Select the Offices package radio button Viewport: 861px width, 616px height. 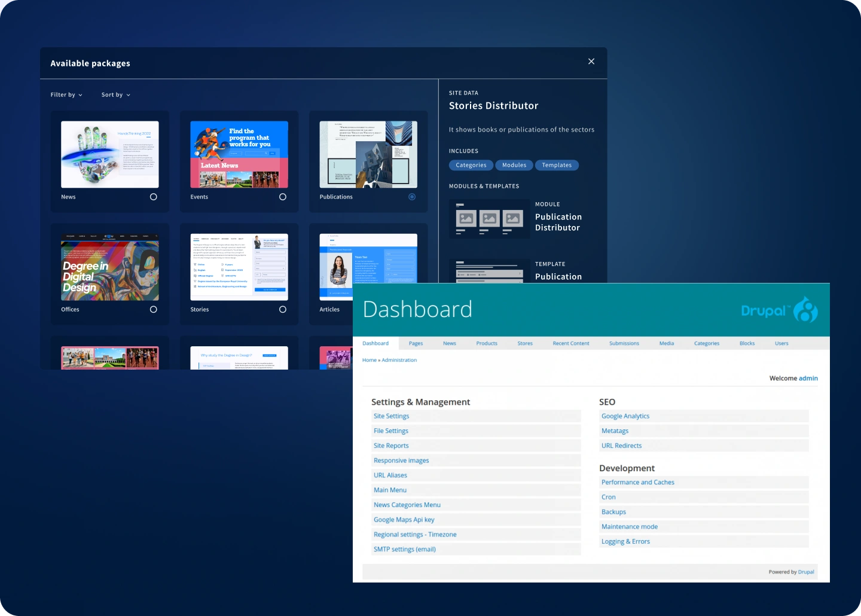pos(154,309)
